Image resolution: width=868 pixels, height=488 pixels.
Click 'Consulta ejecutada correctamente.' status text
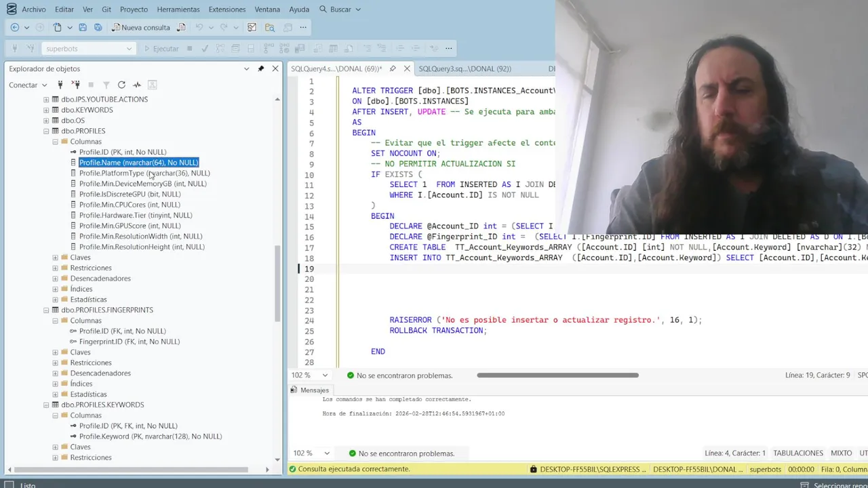click(354, 469)
